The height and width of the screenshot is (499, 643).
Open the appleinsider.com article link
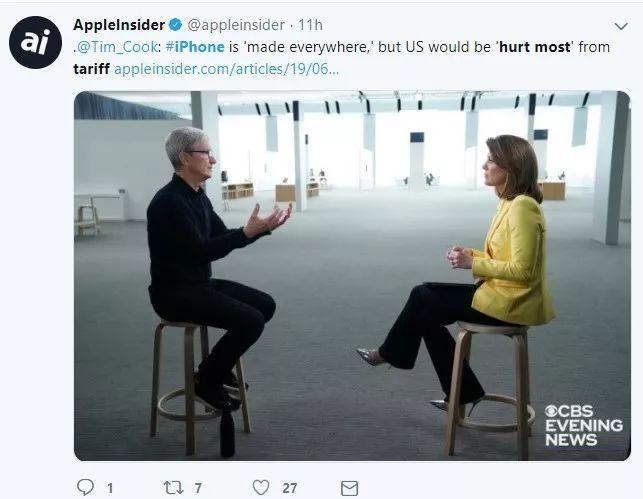[x=226, y=69]
